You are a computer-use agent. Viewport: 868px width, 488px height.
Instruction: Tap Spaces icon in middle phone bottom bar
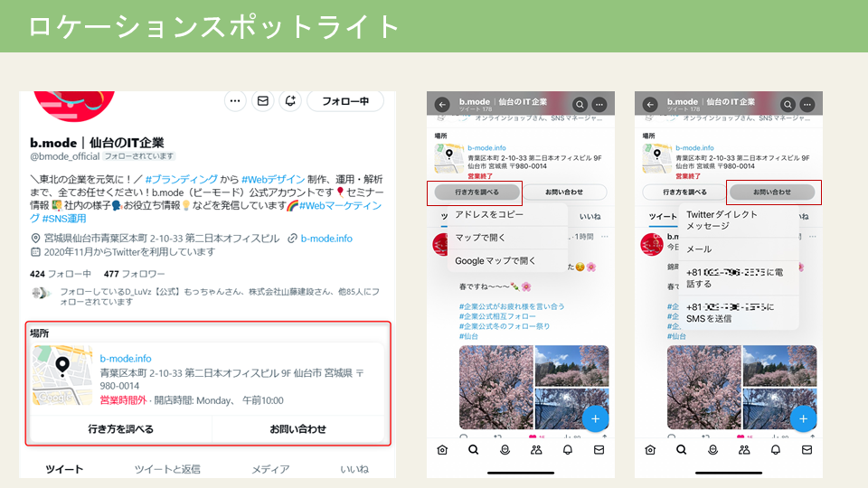click(505, 450)
